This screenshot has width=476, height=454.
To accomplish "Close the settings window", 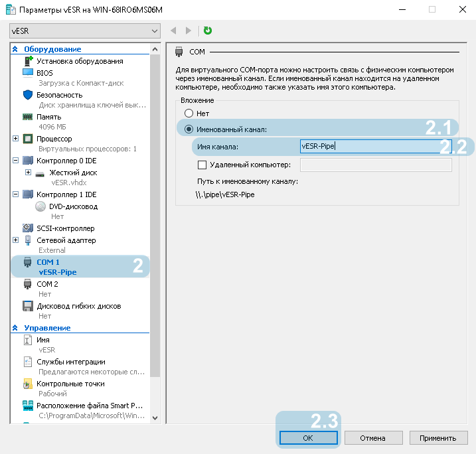I will (463, 9).
